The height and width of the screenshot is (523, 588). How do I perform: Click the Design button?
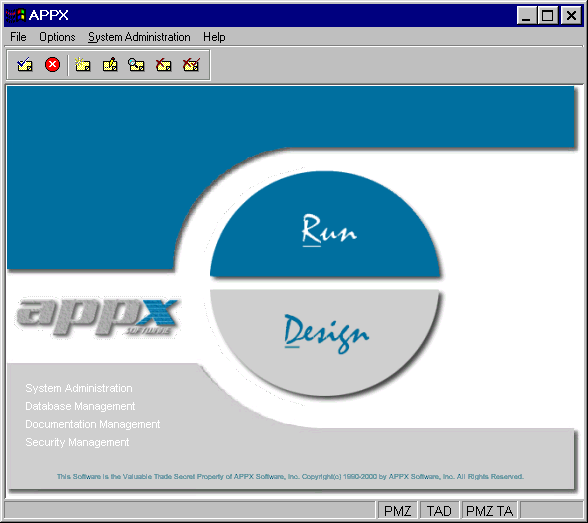[x=325, y=342]
